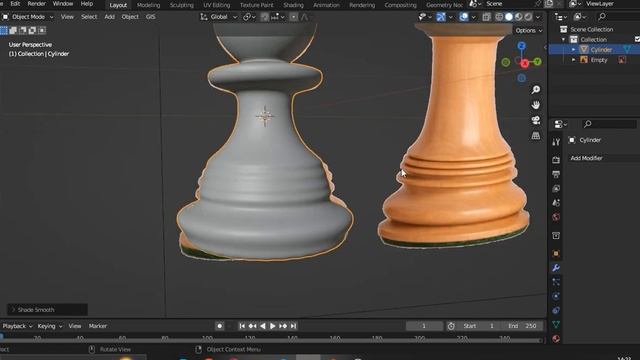Open the Object Data mesh tab
This screenshot has width=640, height=360.
tap(556, 324)
